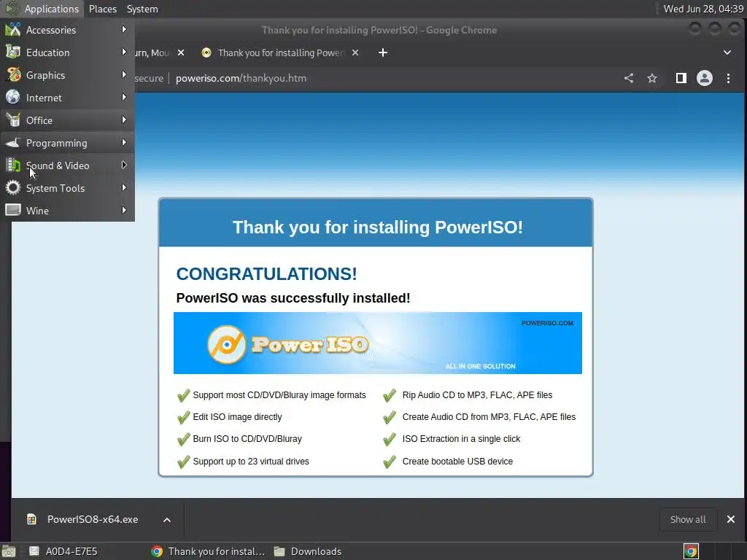Click the share page icon
Screen dimensions: 747x560
(629, 78)
